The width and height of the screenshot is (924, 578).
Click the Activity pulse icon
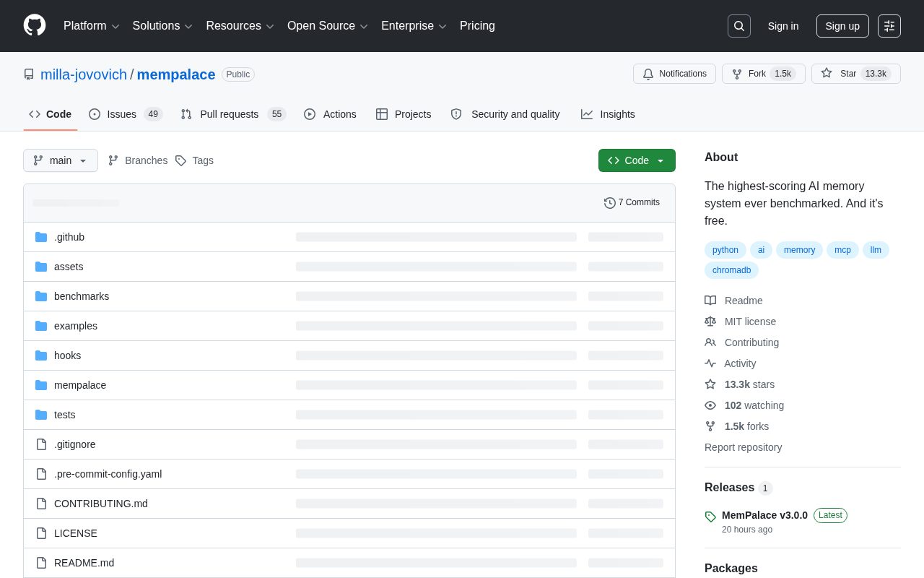[710, 363]
